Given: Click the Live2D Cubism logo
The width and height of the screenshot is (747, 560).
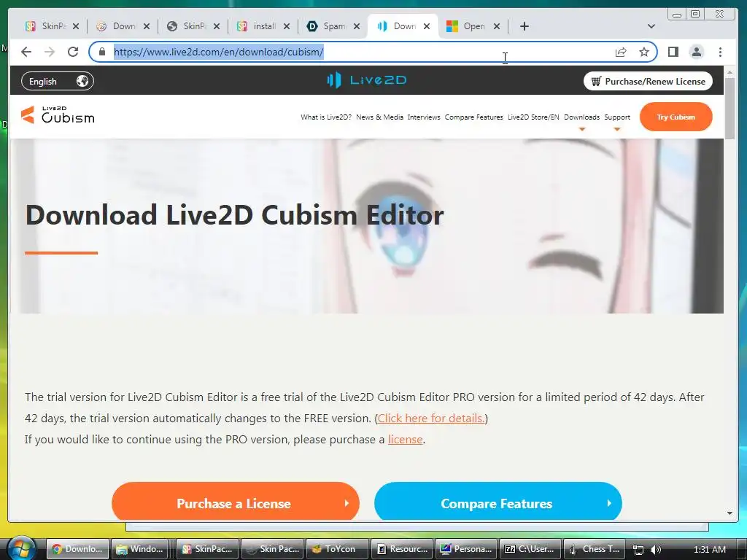Looking at the screenshot, I should click(x=58, y=114).
